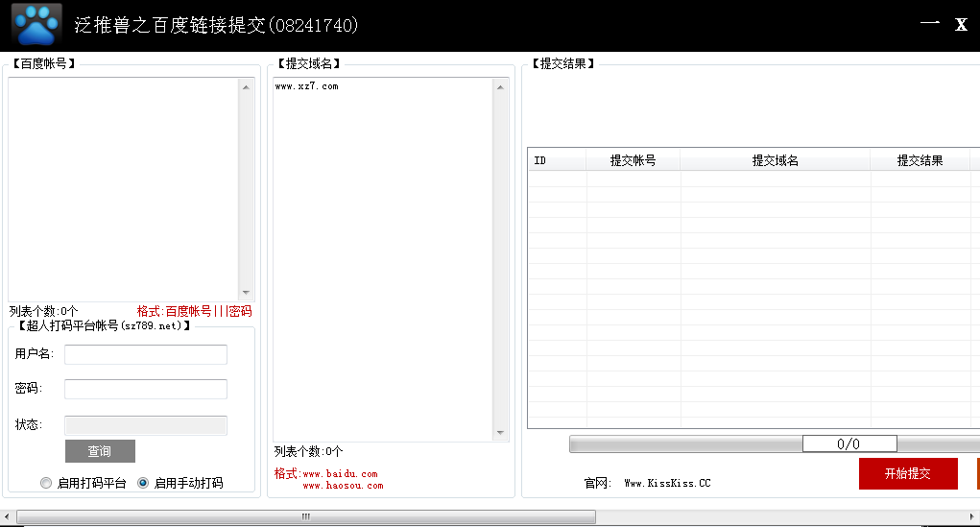Image resolution: width=980 pixels, height=527 pixels.
Task: Click the blue Baidu paw logo icon
Action: click(36, 24)
